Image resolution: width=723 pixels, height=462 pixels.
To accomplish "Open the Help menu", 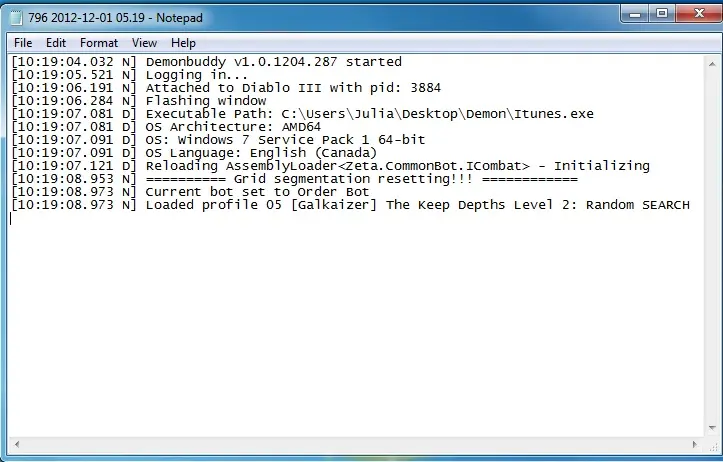I will (x=183, y=43).
